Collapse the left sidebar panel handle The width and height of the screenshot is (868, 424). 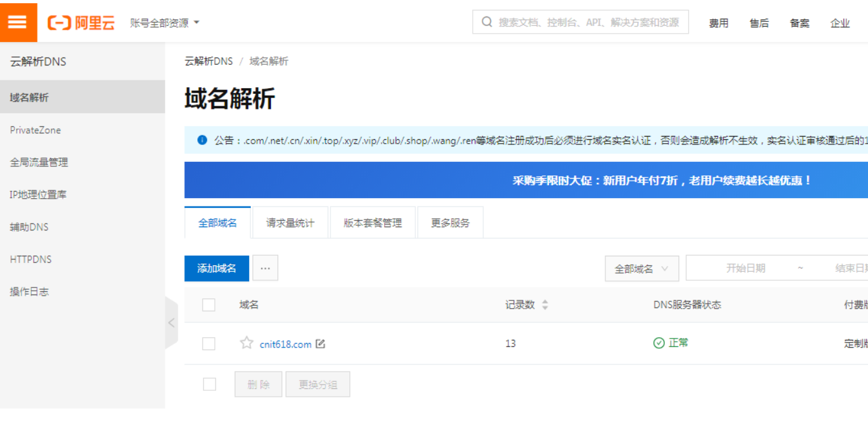pyautogui.click(x=171, y=322)
